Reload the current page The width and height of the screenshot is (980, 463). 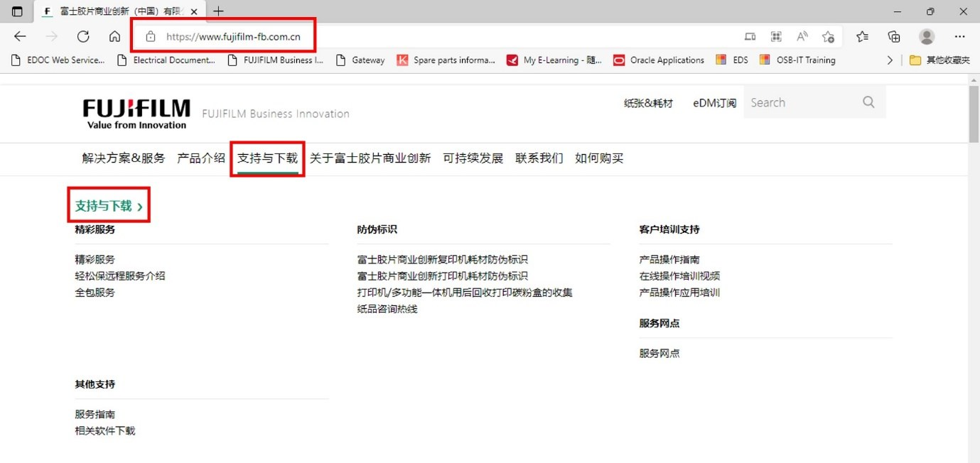coord(83,36)
